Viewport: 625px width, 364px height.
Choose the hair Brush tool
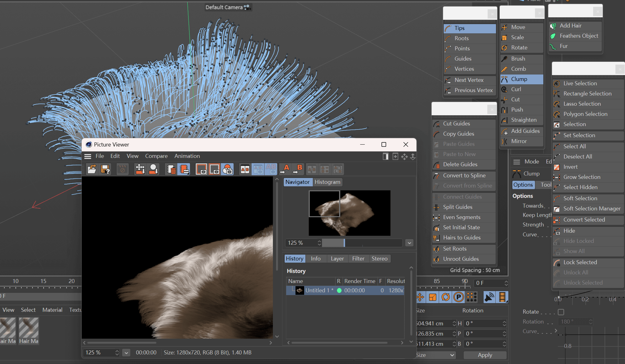pyautogui.click(x=522, y=59)
